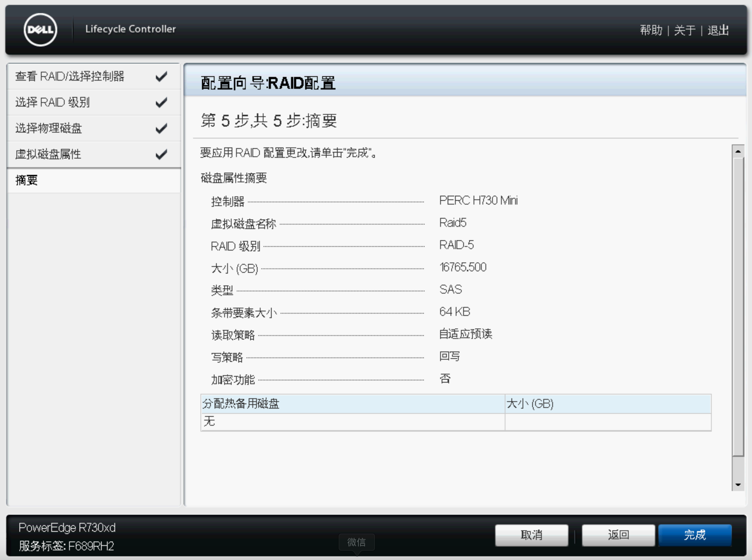The height and width of the screenshot is (560, 752).
Task: Click scrollbar up arrow
Action: click(x=738, y=151)
